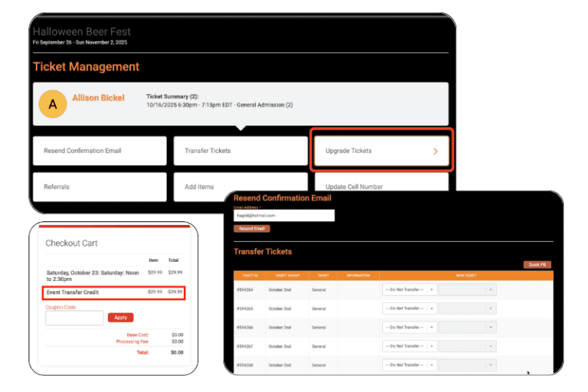Open the Resend Confirmation Email option
Image resolution: width=588 pixels, height=392 pixels.
pyautogui.click(x=100, y=151)
